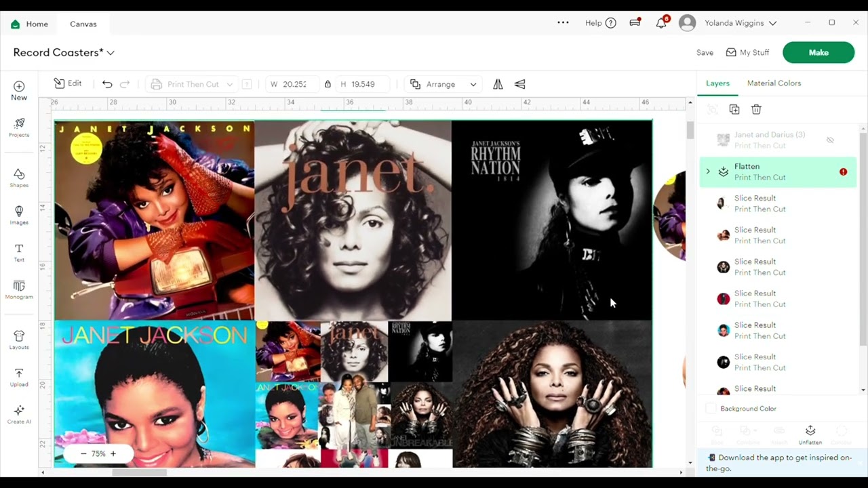Screen dimensions: 868x488
Task: Expand the Flatten layer group
Action: 708,171
